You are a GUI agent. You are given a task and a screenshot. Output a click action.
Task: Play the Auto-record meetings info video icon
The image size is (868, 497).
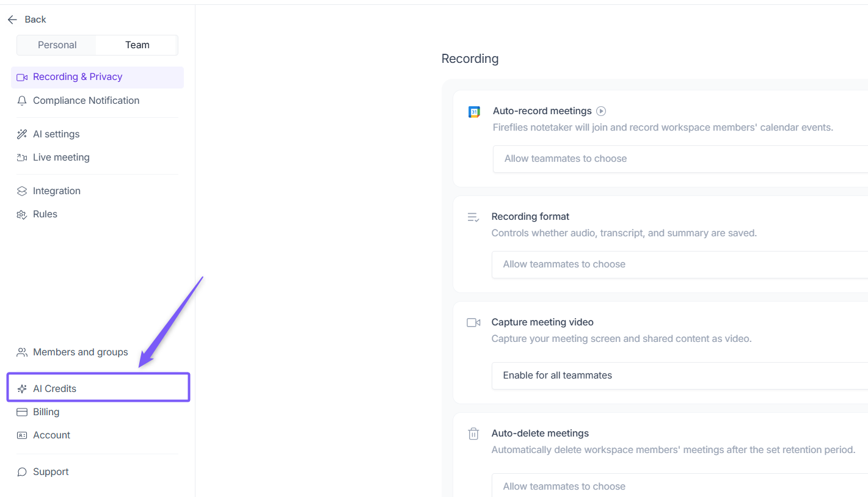tap(601, 111)
